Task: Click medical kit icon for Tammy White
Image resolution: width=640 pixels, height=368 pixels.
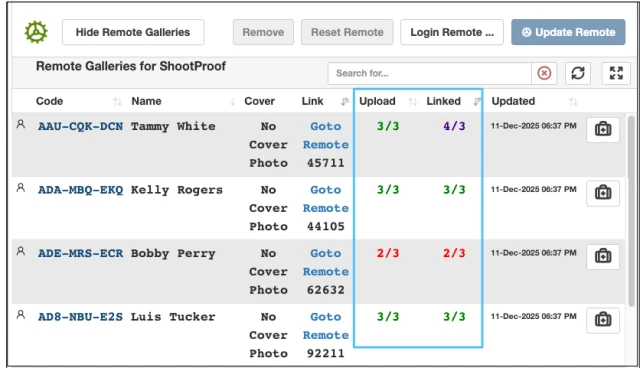Action: pos(603,129)
